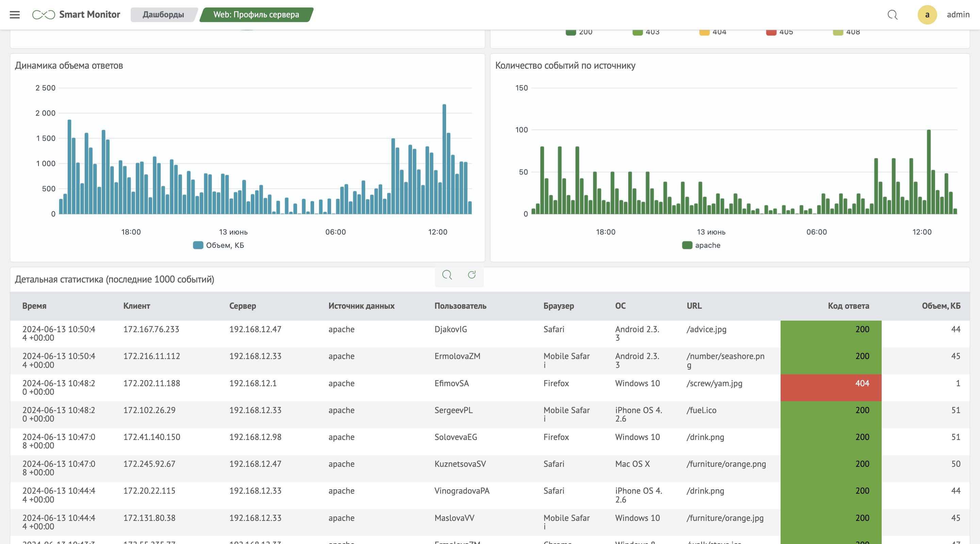Click the admin username label
This screenshot has height=544, width=980.
tap(958, 15)
